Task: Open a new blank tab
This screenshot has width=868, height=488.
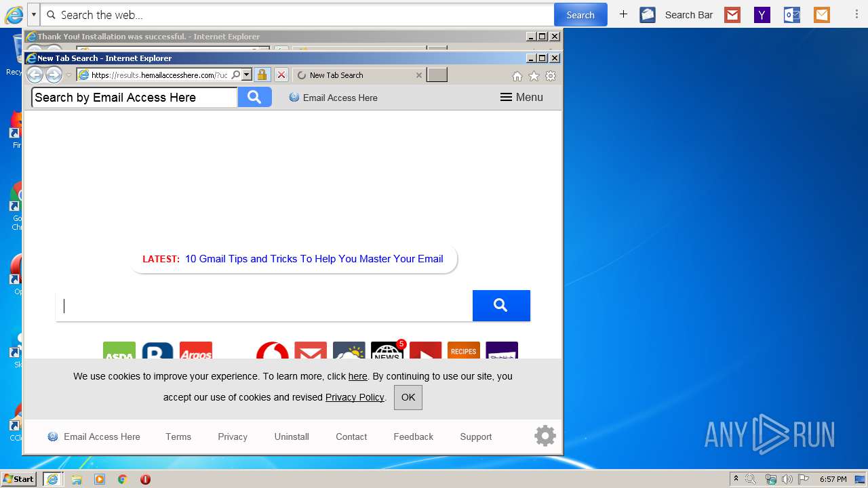Action: tap(437, 75)
